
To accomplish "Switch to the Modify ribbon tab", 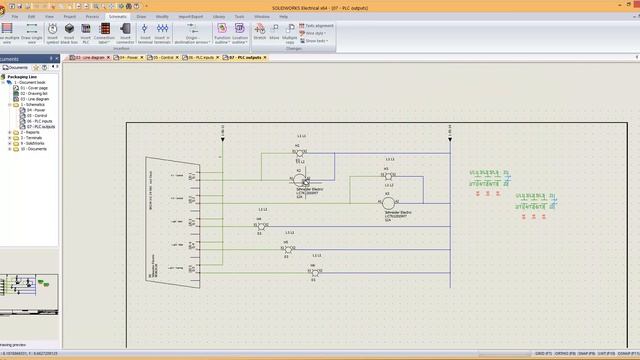I will click(162, 17).
